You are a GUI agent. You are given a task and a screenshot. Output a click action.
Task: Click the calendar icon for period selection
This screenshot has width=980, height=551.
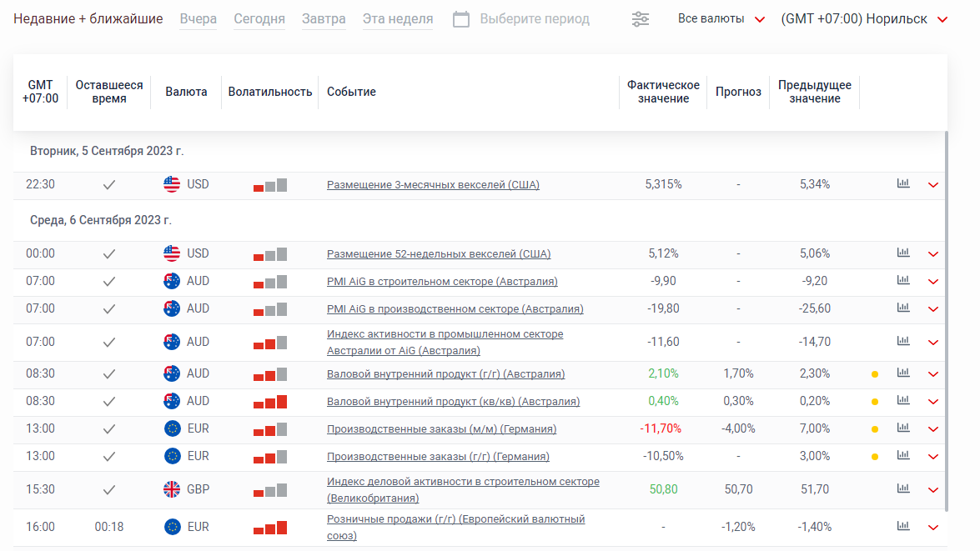point(461,19)
